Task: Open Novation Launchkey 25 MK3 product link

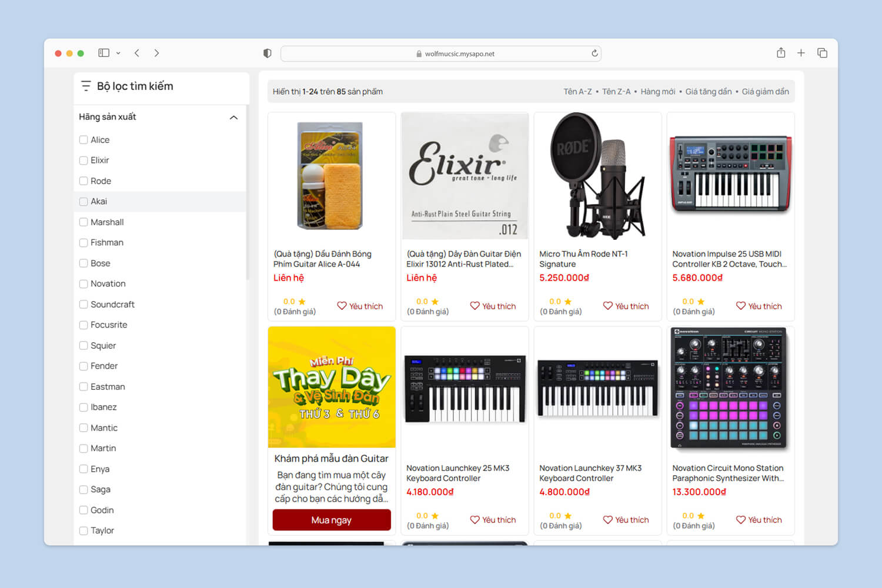Action: 457,473
